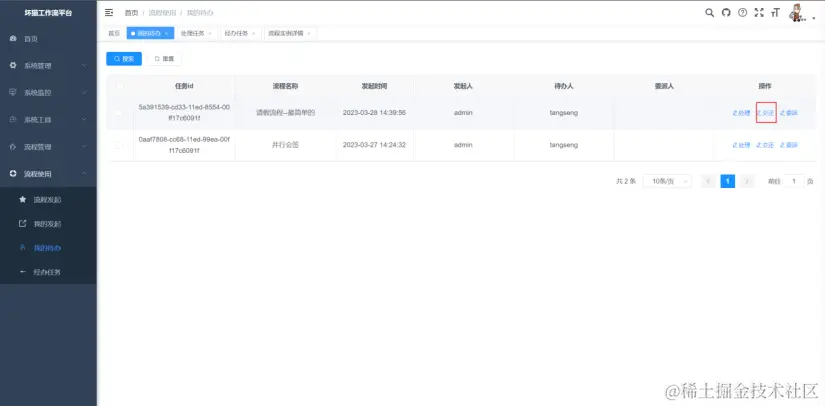Expand the 系统监控 sidebar menu chevron
The width and height of the screenshot is (825, 407).
[84, 93]
